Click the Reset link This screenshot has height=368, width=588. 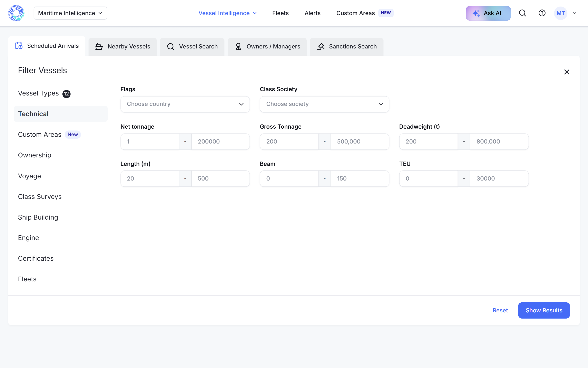tap(500, 310)
